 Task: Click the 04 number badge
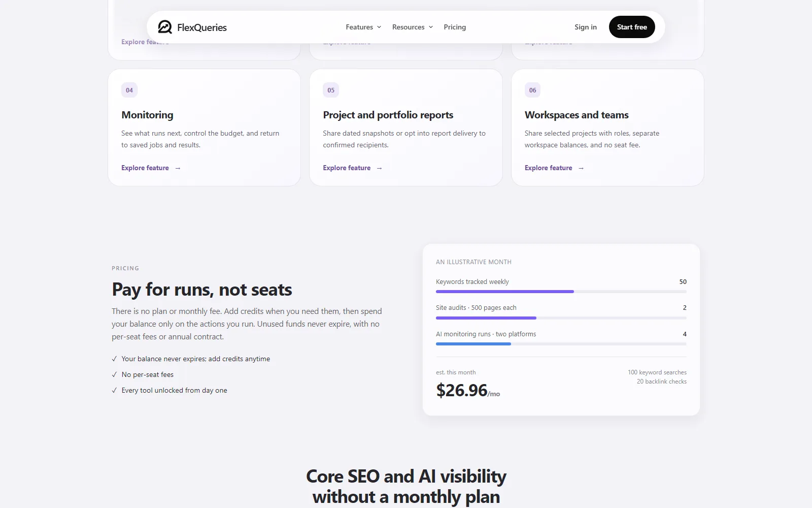(129, 90)
